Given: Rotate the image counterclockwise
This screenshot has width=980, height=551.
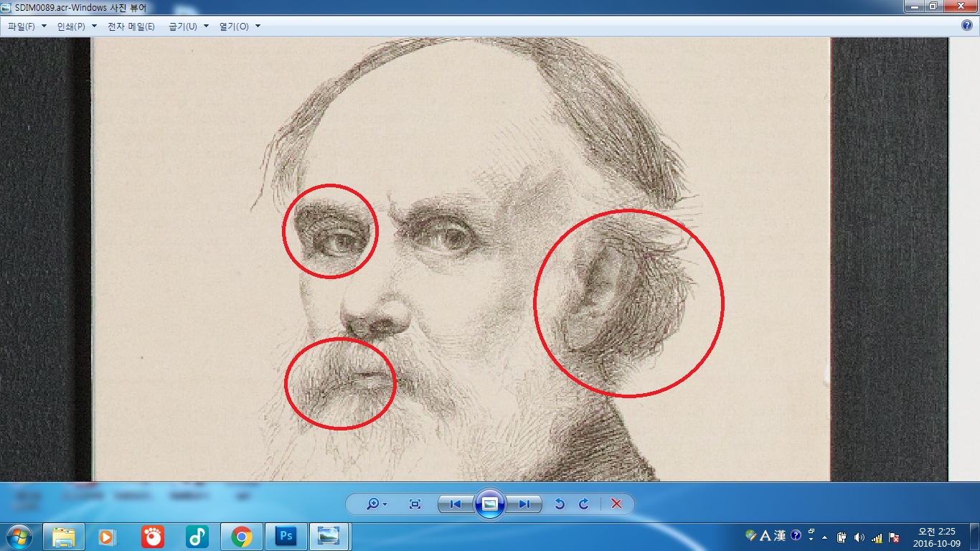Looking at the screenshot, I should click(x=560, y=504).
